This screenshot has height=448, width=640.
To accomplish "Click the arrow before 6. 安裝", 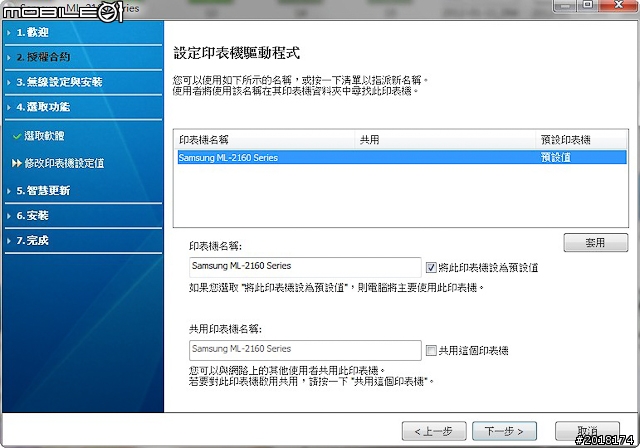I will [9, 216].
